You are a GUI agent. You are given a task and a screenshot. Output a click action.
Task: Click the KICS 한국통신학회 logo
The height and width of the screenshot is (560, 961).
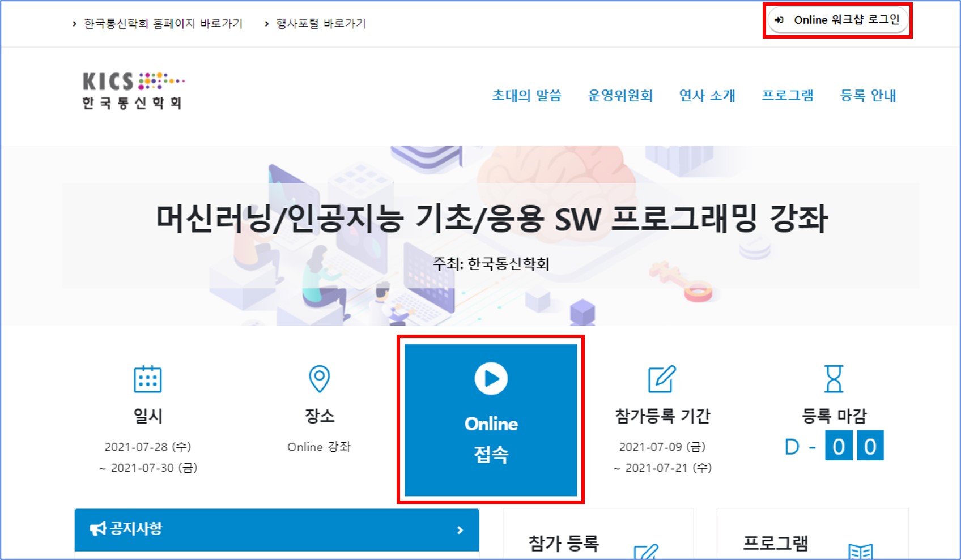click(x=133, y=91)
